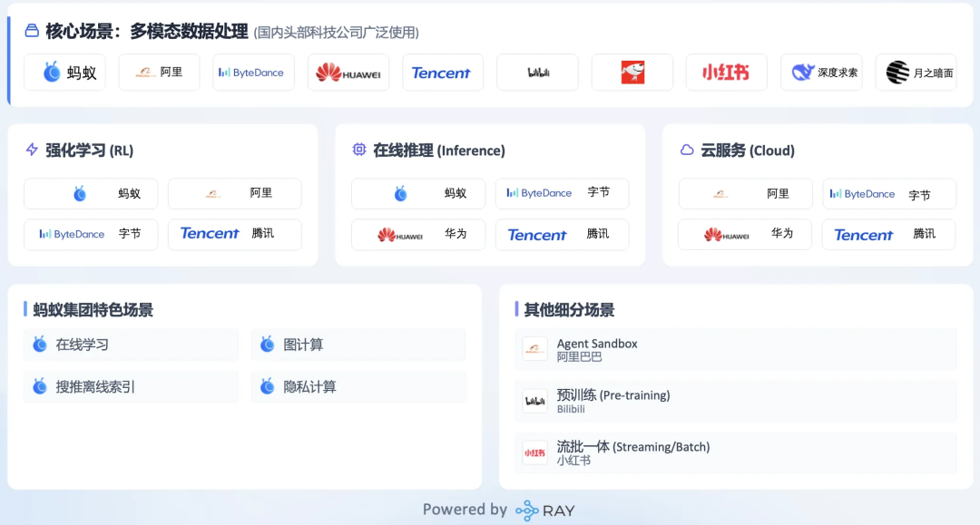Click the 蚂蚁 logo card in the 核心场景 row
Image resolution: width=980 pixels, height=525 pixels.
click(65, 73)
